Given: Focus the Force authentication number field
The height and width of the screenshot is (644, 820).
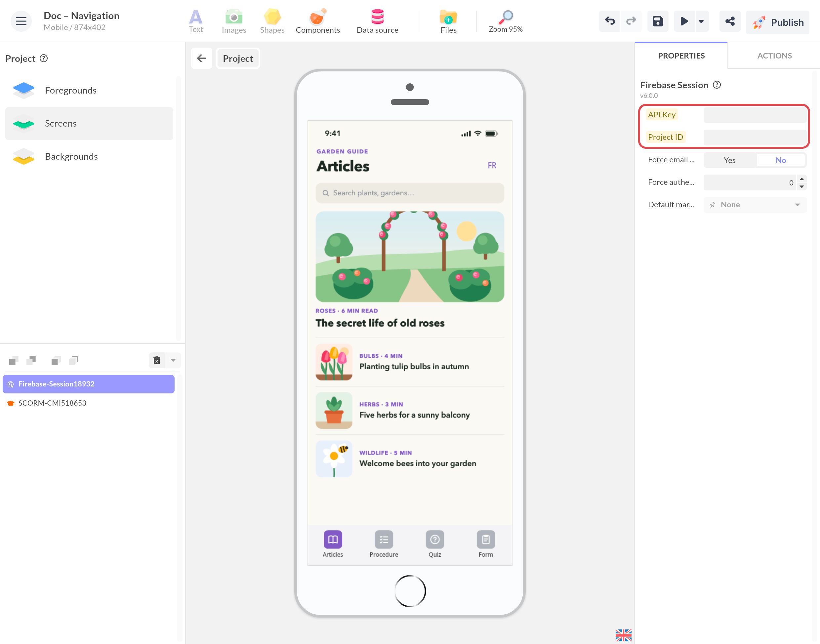Looking at the screenshot, I should [x=750, y=182].
